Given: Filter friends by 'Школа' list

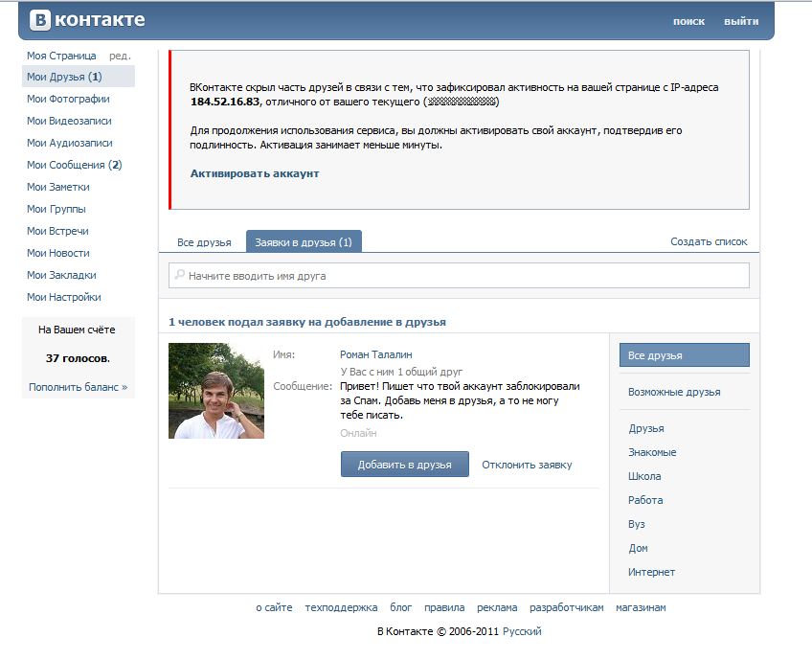Looking at the screenshot, I should click(x=644, y=476).
